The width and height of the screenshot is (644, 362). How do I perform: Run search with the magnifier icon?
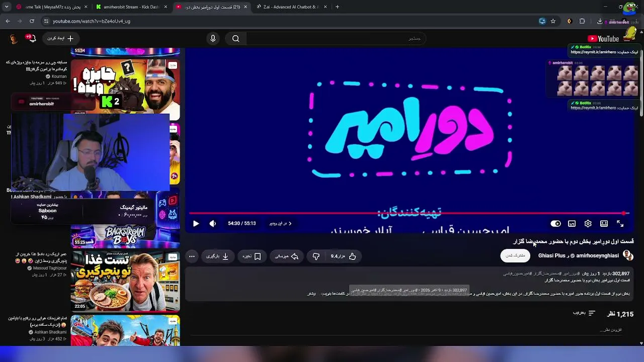pyautogui.click(x=235, y=39)
